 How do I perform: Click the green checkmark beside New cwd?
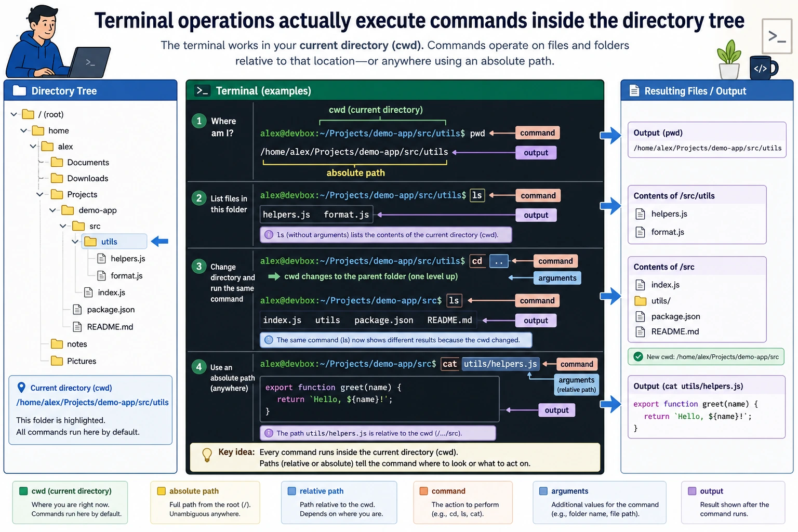pos(637,356)
